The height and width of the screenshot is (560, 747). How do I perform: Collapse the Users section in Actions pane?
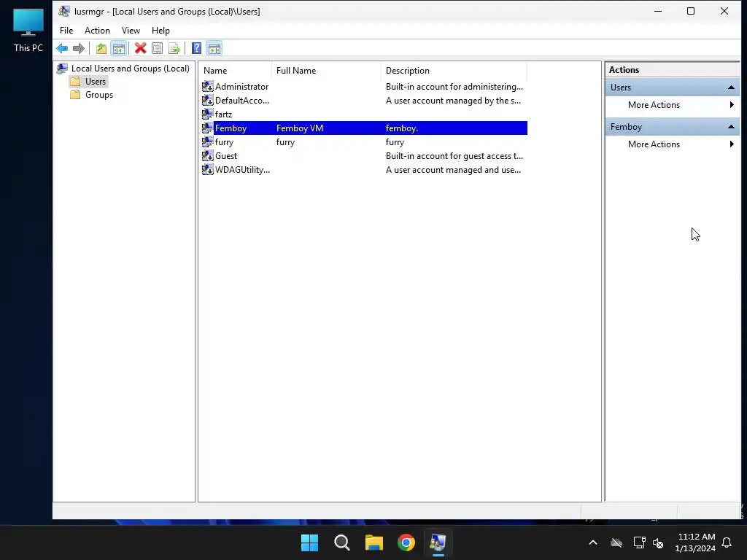[731, 87]
